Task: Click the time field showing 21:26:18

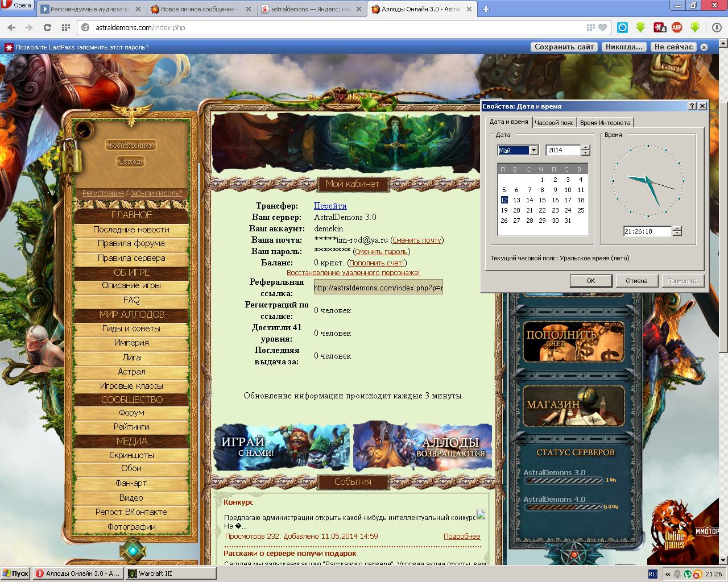Action: coord(648,231)
